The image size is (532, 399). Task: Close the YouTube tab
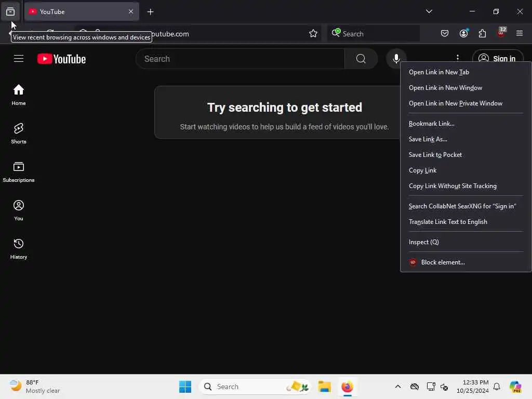[131, 11]
